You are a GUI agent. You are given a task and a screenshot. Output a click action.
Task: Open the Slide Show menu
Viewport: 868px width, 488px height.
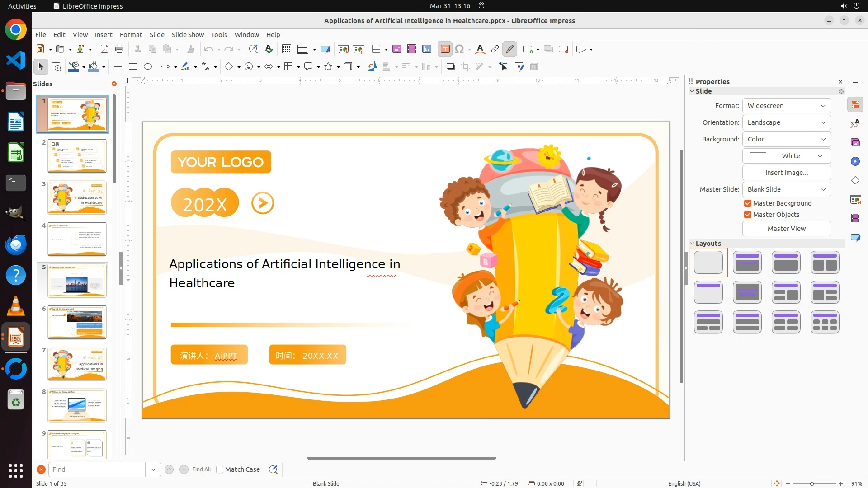tap(188, 35)
